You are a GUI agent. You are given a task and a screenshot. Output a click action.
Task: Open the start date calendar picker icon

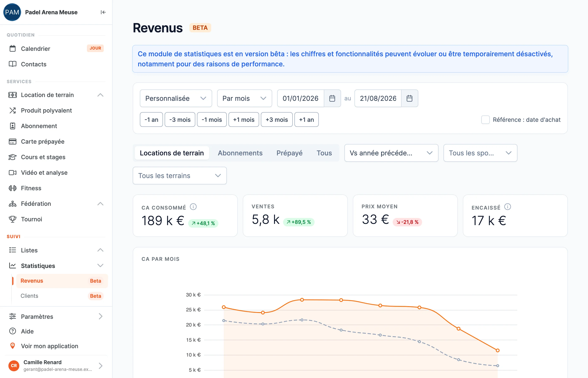tap(332, 98)
